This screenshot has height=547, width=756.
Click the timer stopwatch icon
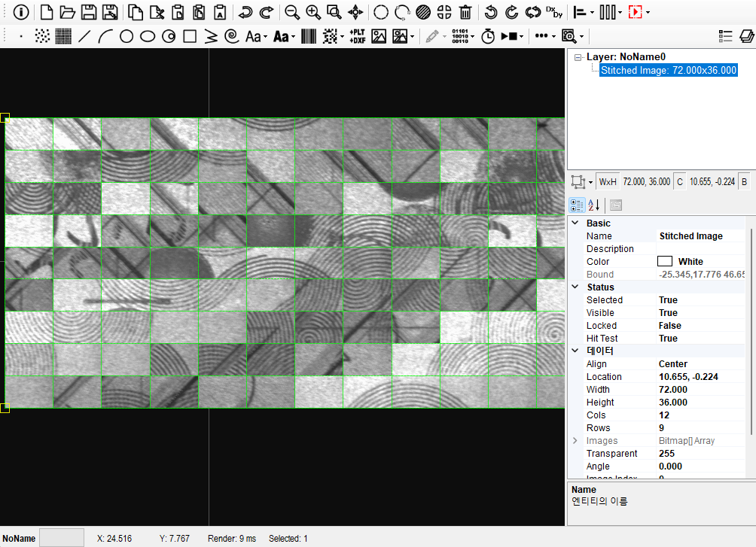tap(488, 36)
